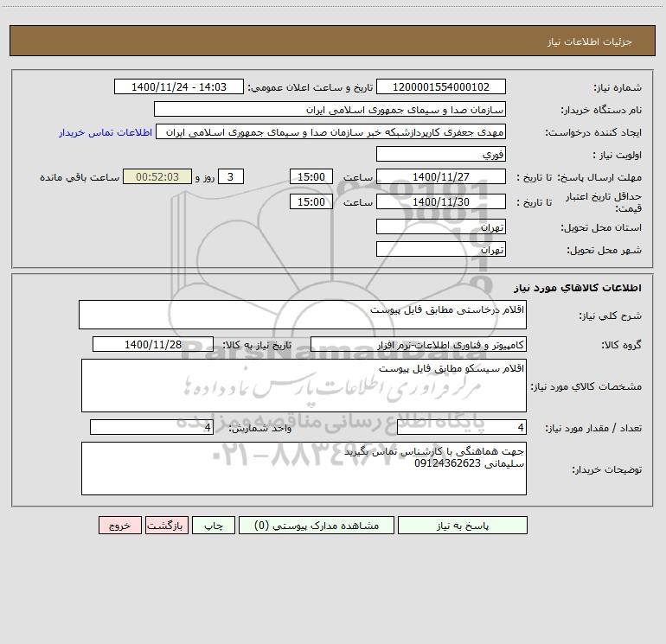Screen dimensions: 666x644
Task: Click the 'تاریخ نیاز به کالا:' label
Action: point(257,345)
